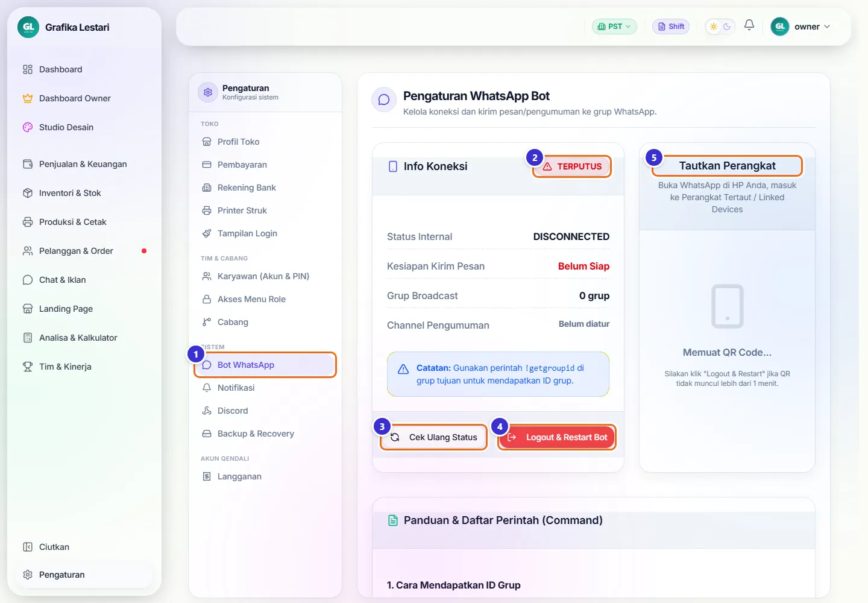Click the branch icon beside Cabang

click(x=207, y=322)
